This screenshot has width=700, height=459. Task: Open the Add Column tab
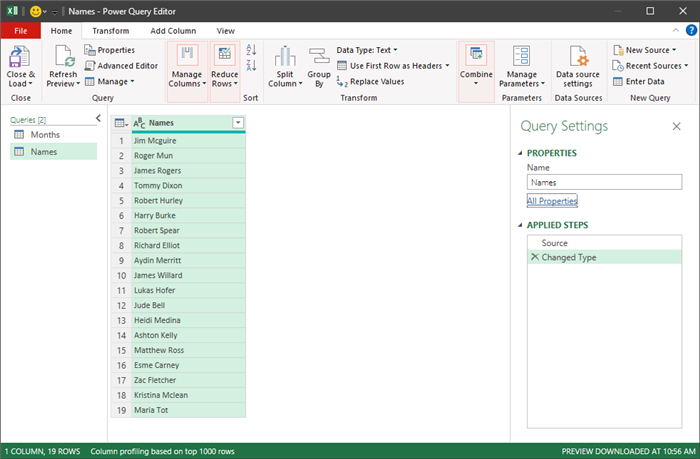tap(172, 31)
